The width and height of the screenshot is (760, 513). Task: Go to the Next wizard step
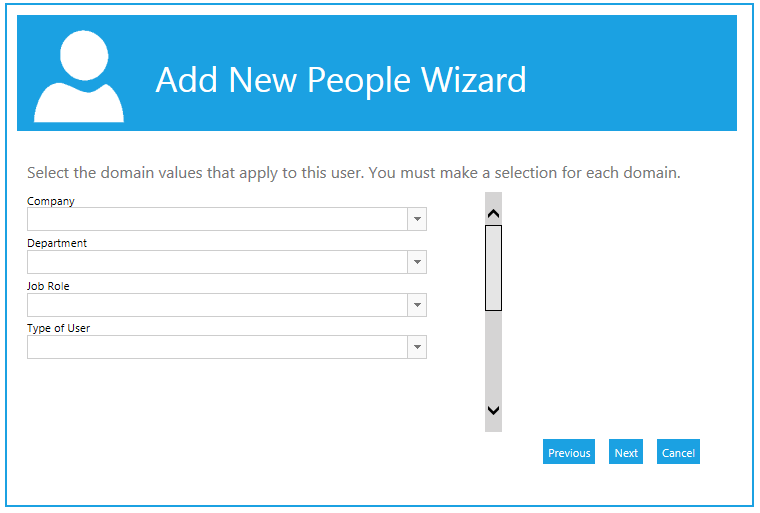(x=626, y=452)
